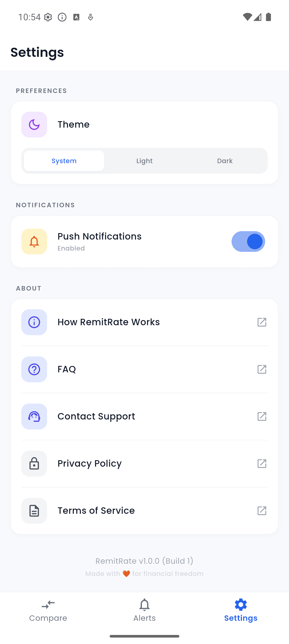Open the Alerts tab
This screenshot has height=644, width=289.
144,610
